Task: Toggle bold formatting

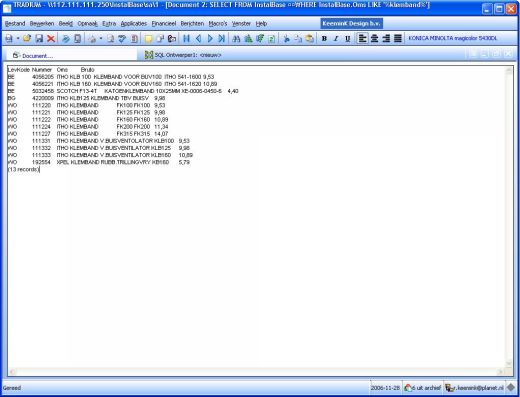Action: click(324, 39)
